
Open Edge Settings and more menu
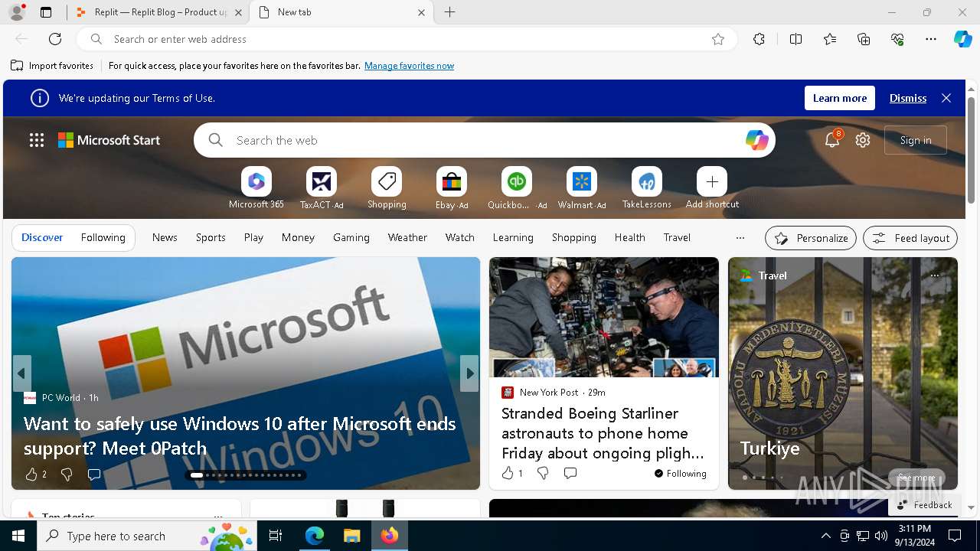[931, 39]
